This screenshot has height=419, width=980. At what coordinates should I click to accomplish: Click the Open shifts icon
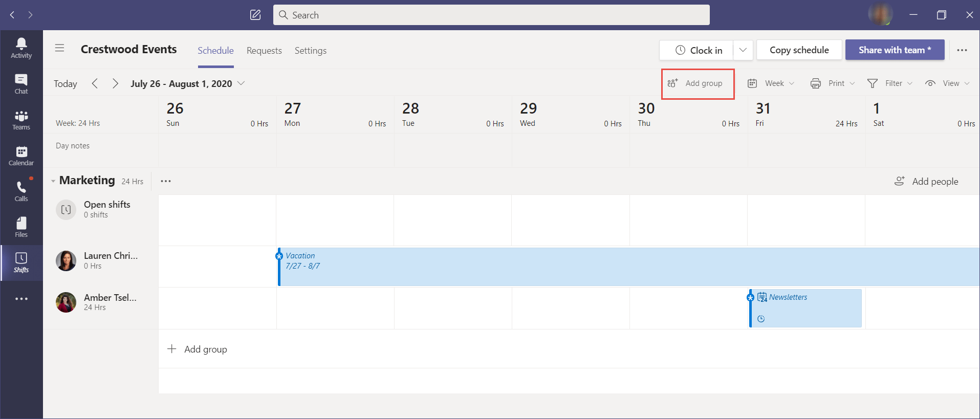66,210
